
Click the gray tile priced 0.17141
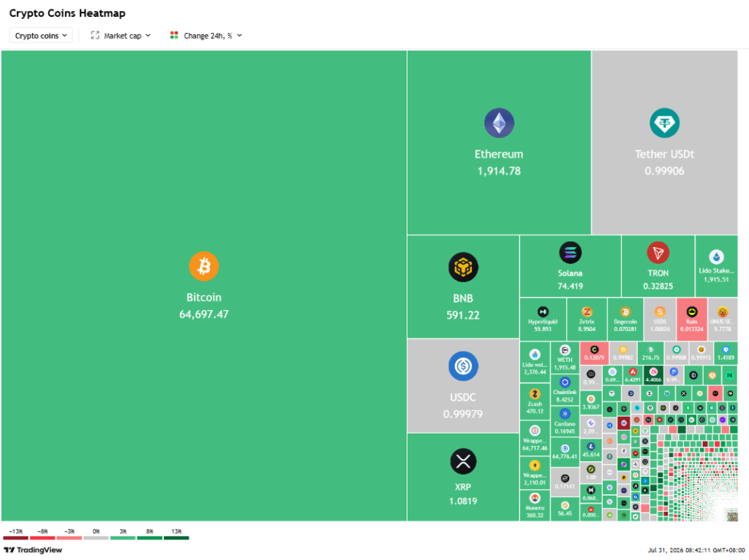[x=565, y=483]
